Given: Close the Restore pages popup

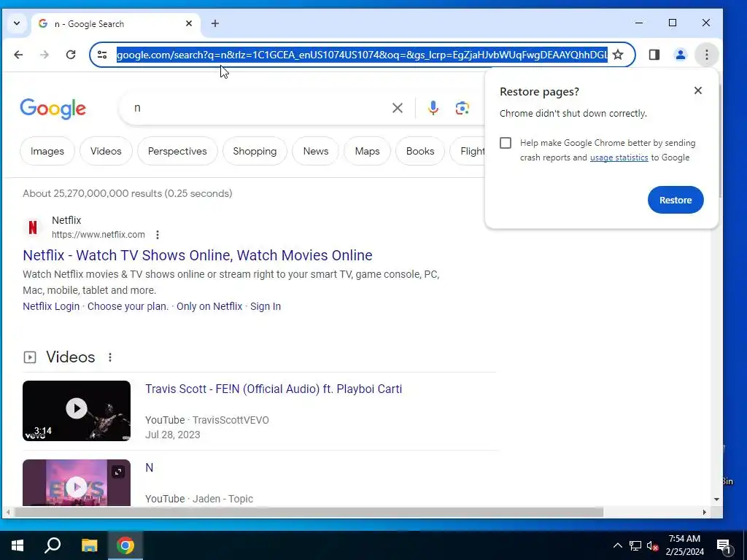Looking at the screenshot, I should 698,90.
